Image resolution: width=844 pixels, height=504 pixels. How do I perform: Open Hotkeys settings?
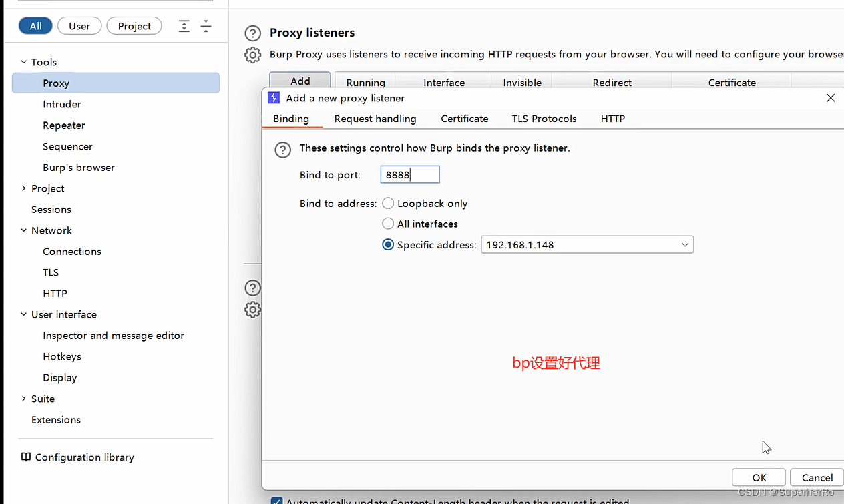pyautogui.click(x=62, y=356)
